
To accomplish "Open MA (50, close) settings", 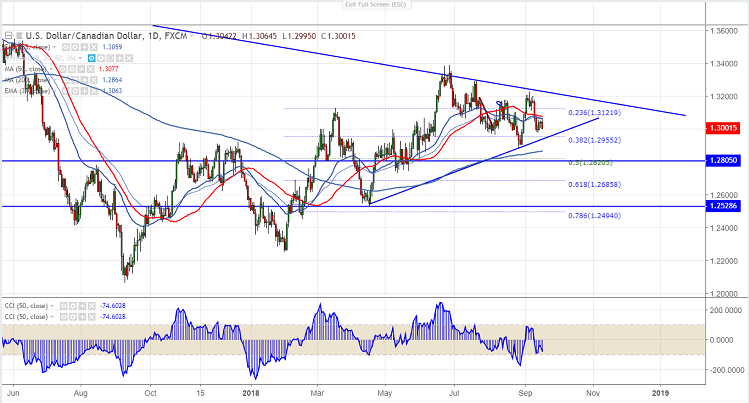I will (72, 69).
